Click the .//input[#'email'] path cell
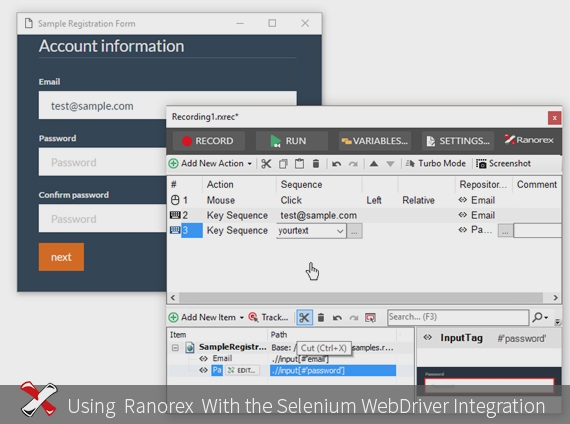Screen dimensions: 570x424 point(300,359)
